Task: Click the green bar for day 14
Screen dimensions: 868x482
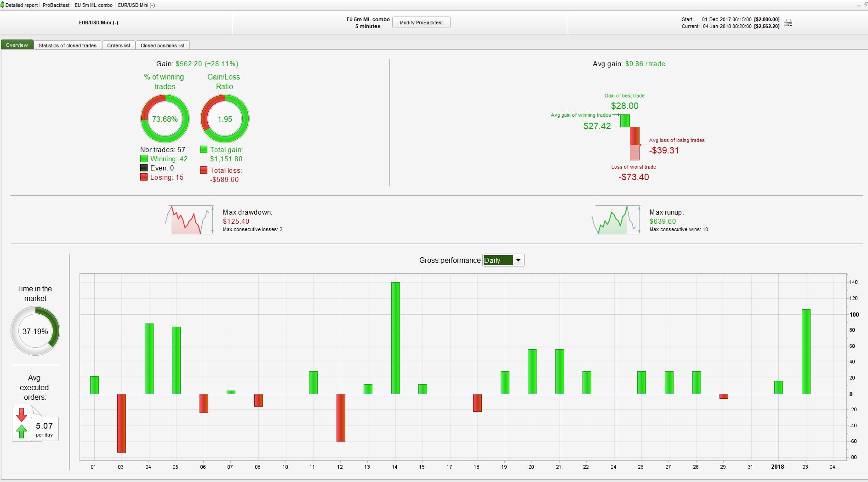Action: coord(395,338)
